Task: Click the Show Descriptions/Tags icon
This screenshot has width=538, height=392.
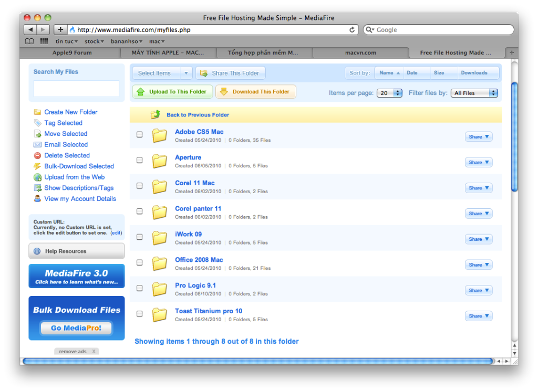Action: [37, 188]
